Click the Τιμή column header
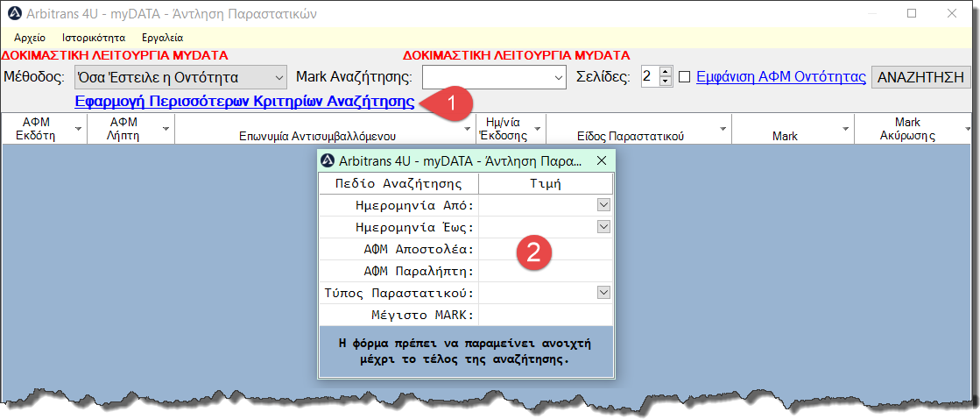The image size is (980, 419). tap(546, 184)
